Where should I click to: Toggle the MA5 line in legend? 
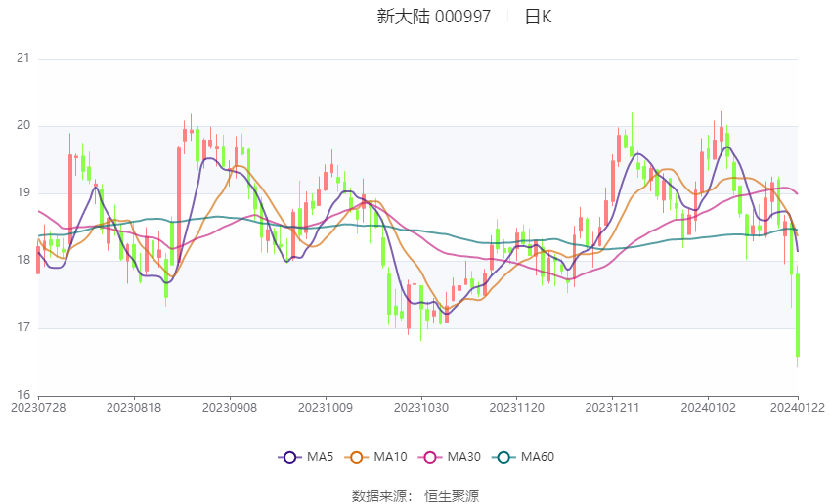(x=306, y=457)
